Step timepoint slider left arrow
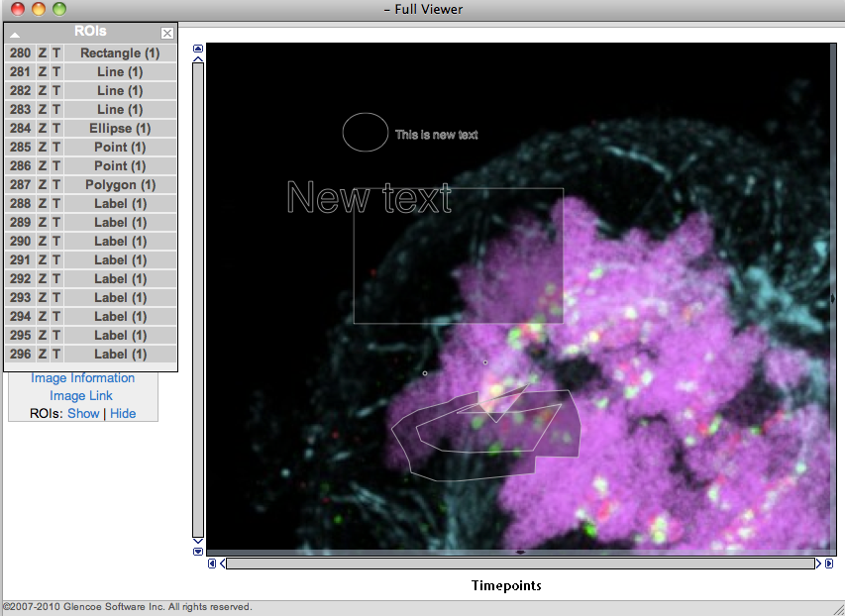Viewport: 845px width, 616px height. click(x=222, y=564)
